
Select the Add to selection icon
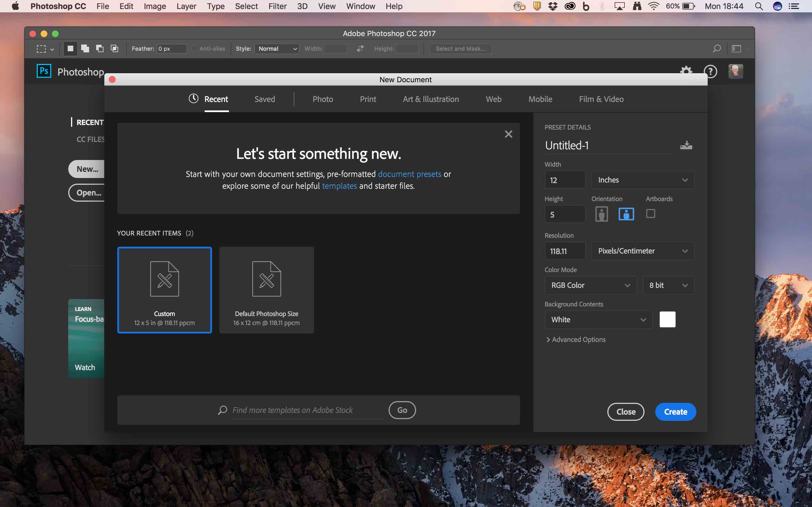(x=85, y=49)
